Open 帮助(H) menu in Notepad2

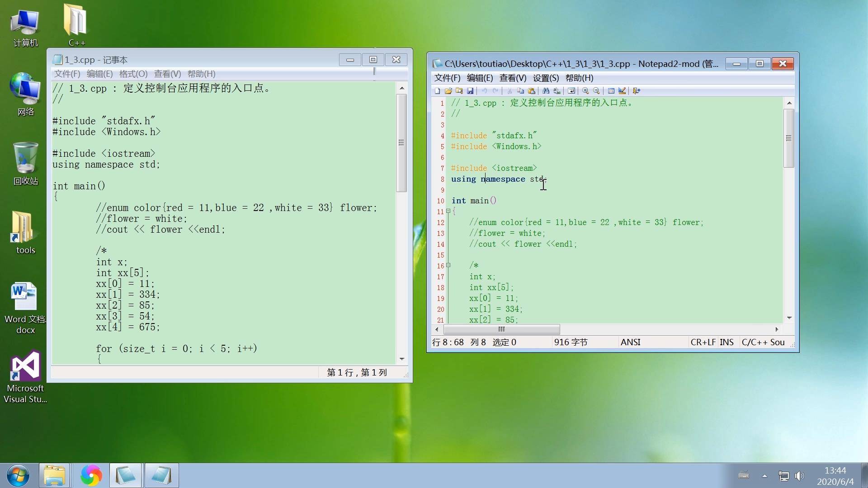point(579,78)
